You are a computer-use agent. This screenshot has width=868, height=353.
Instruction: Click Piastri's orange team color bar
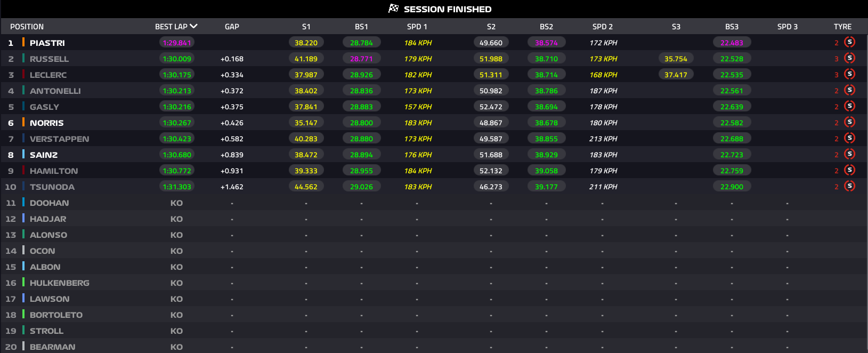pos(23,42)
